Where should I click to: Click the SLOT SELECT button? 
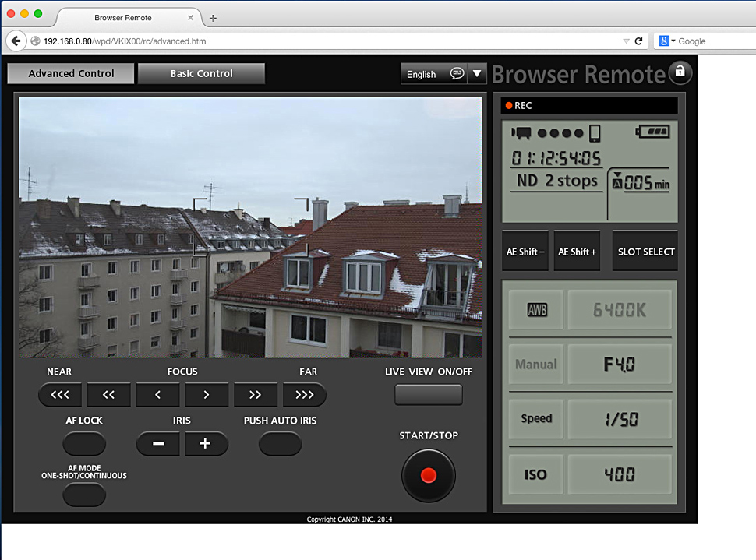645,252
